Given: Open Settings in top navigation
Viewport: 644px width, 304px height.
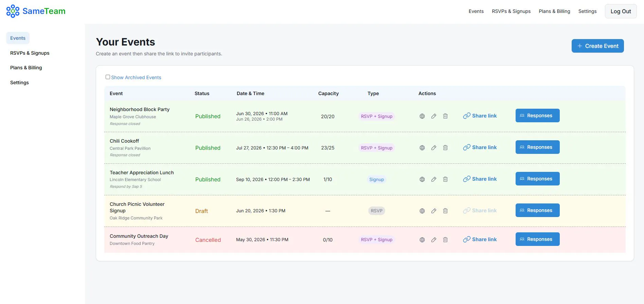Looking at the screenshot, I should click(x=587, y=11).
